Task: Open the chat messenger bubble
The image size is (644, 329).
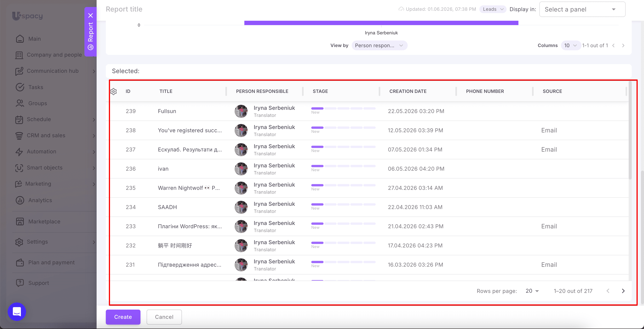Action: click(x=17, y=312)
